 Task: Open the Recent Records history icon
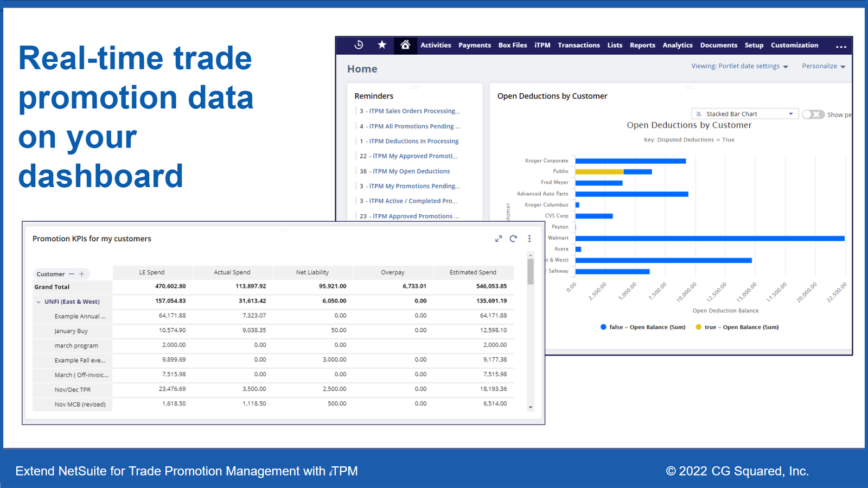pos(359,45)
